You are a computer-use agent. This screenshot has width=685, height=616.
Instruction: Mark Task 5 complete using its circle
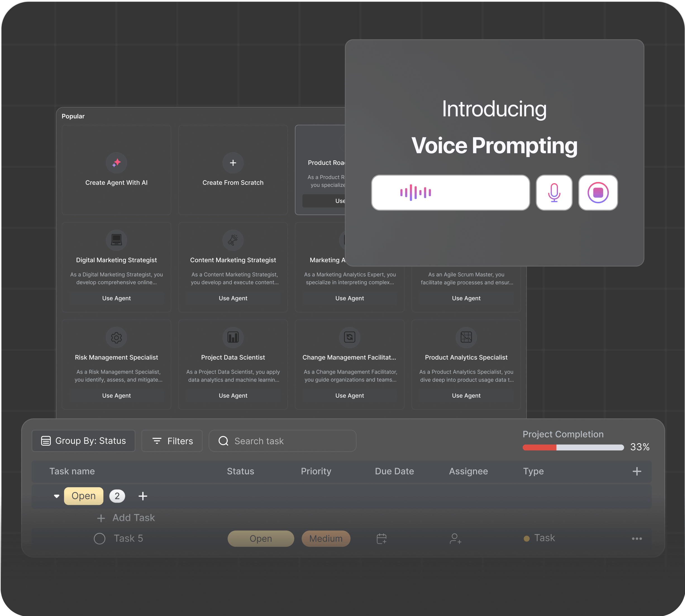pos(99,538)
